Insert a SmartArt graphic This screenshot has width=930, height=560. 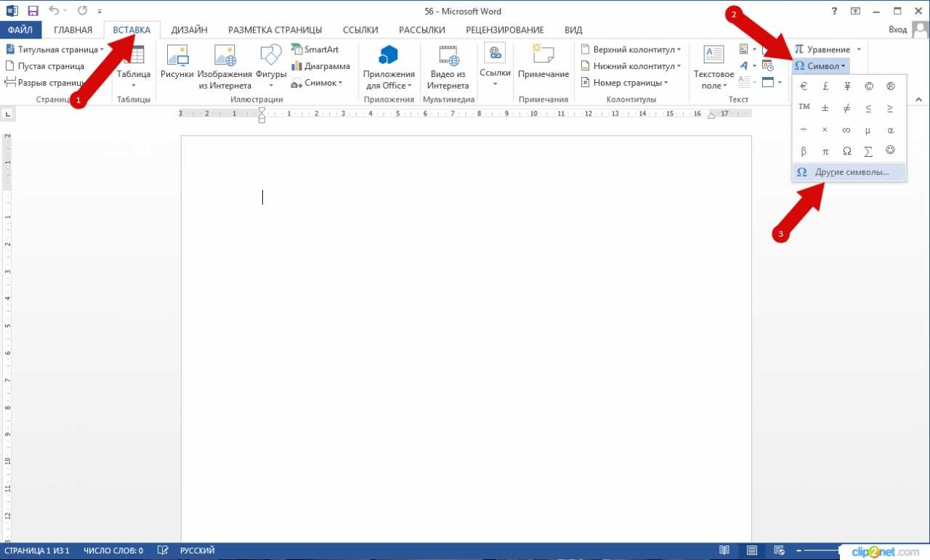pyautogui.click(x=315, y=49)
